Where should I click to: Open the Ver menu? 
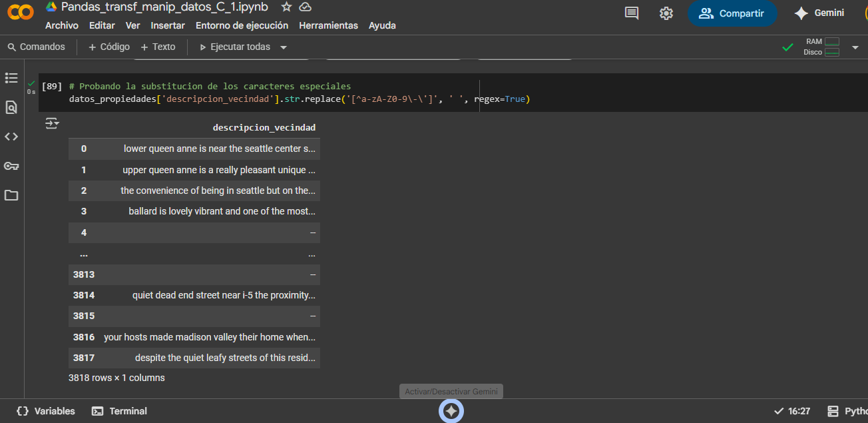click(133, 25)
